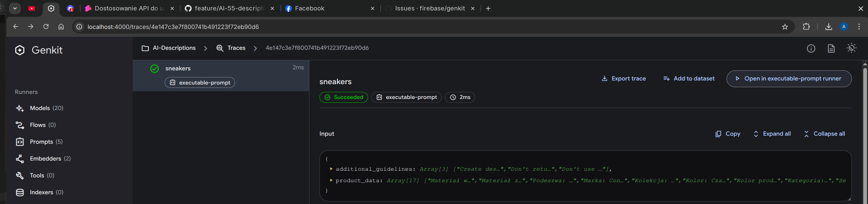868x204 pixels.
Task: Click Add to dataset button
Action: click(689, 78)
